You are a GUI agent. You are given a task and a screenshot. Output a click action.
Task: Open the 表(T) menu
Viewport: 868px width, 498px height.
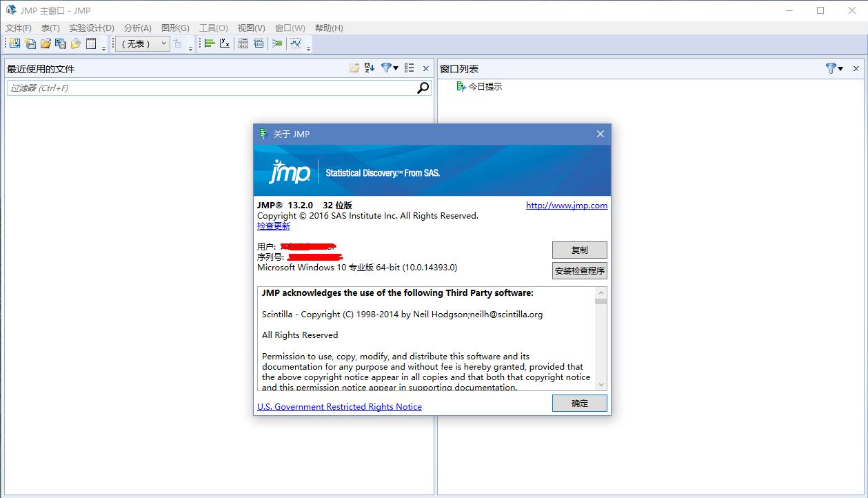point(50,28)
